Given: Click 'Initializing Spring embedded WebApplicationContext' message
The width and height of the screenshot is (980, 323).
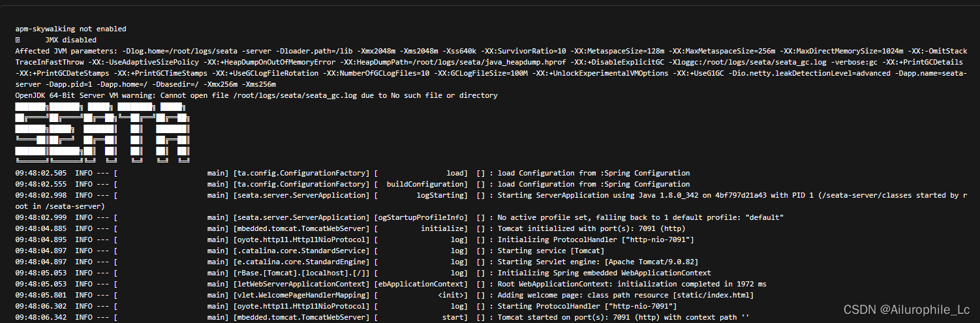Looking at the screenshot, I should (604, 273).
